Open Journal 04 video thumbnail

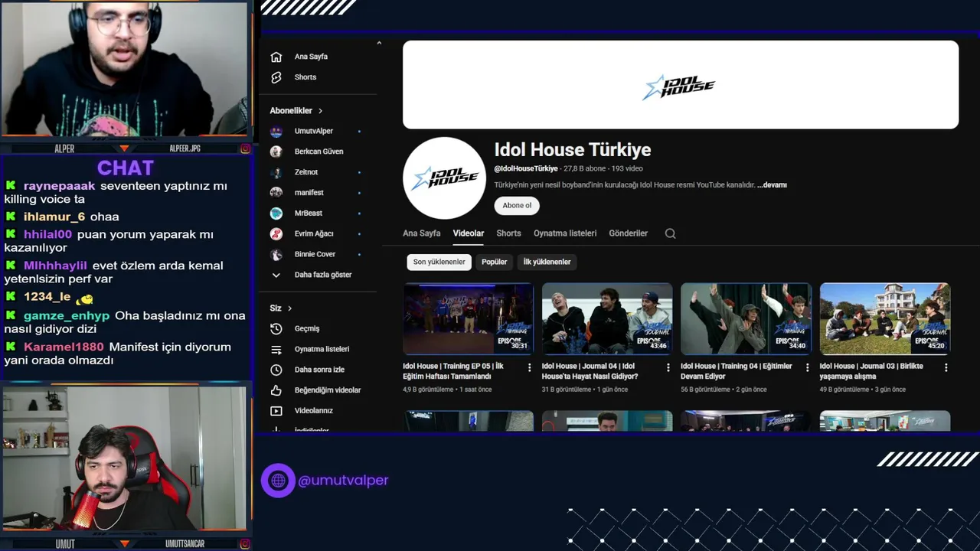(607, 318)
